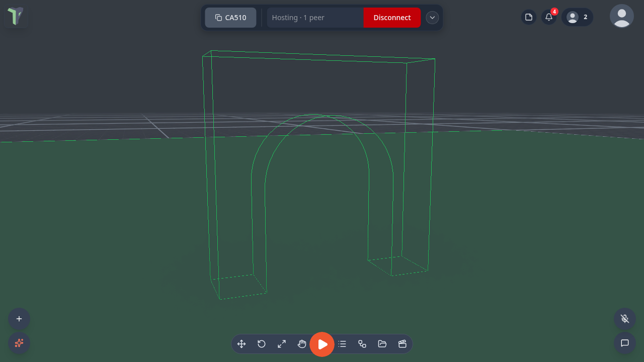Click the 'Hosting · 1 peer' status field

click(315, 18)
